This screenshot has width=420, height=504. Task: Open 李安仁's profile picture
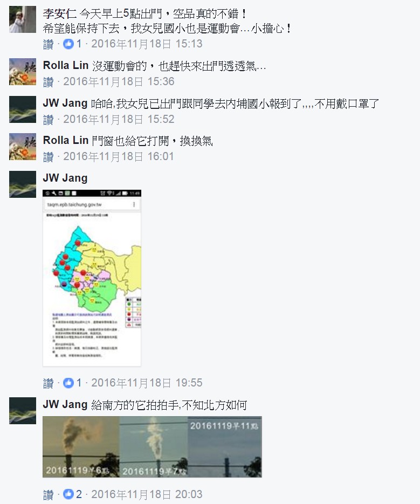(x=23, y=19)
